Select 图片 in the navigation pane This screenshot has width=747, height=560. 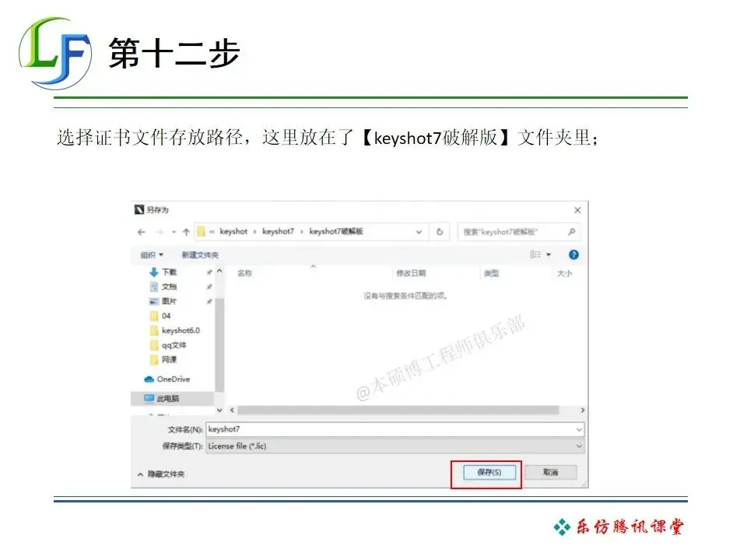[x=163, y=301]
